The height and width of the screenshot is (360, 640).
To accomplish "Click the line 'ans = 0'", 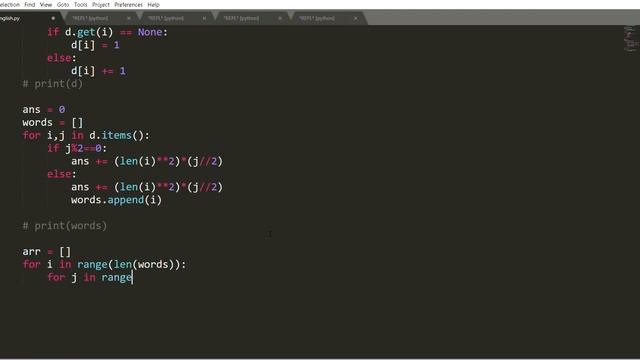I will pyautogui.click(x=44, y=109).
